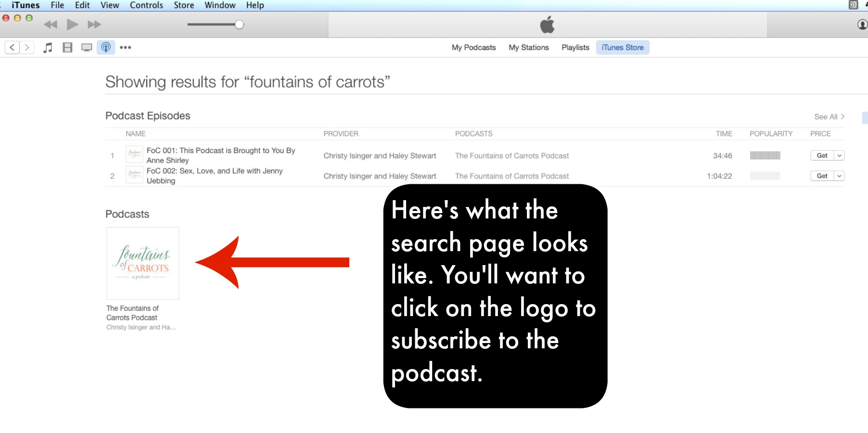Open the More (three dots) menu
Image resolution: width=868 pixels, height=433 pixels.
[126, 47]
